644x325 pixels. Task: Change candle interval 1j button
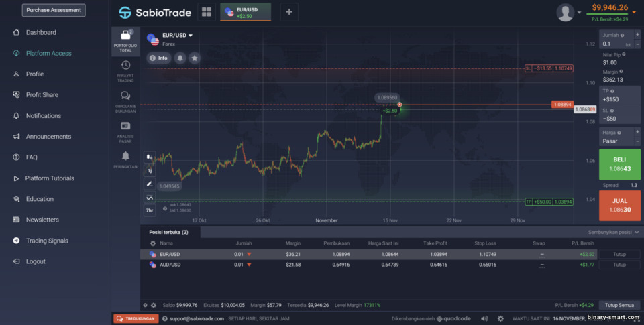[x=150, y=170]
